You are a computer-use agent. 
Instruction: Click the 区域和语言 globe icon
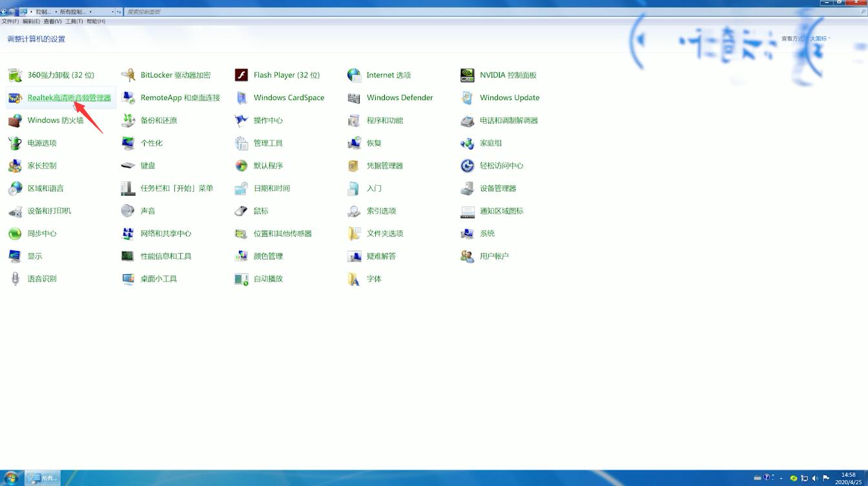pos(15,188)
